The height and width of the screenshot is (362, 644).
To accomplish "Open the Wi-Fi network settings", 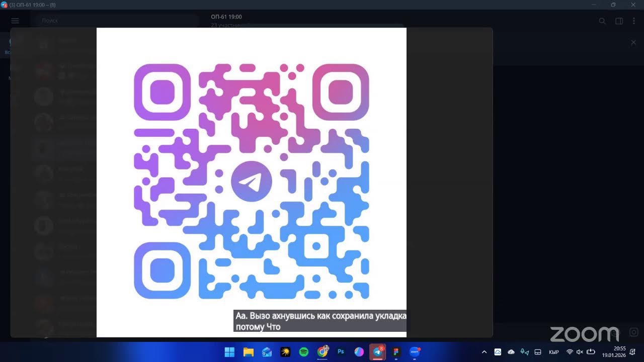I will [x=570, y=352].
